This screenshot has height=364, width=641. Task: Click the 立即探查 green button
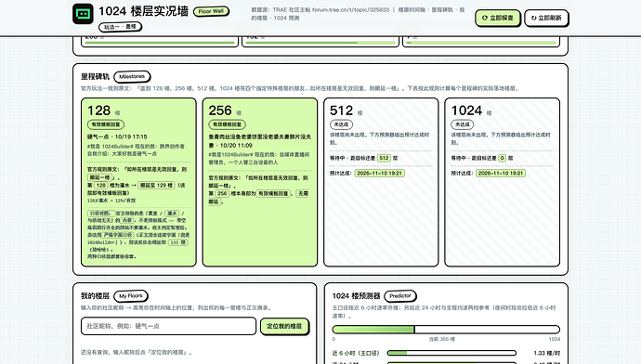(498, 18)
